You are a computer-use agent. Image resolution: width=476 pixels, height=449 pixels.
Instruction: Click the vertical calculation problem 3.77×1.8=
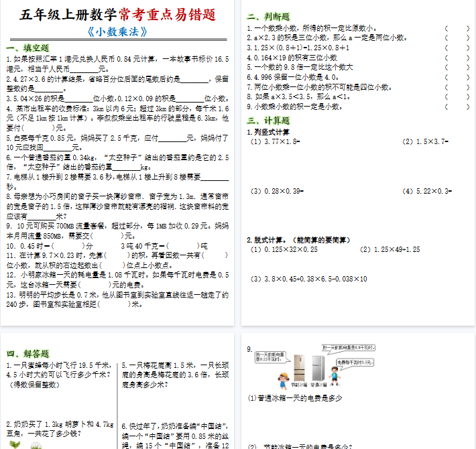pos(275,141)
